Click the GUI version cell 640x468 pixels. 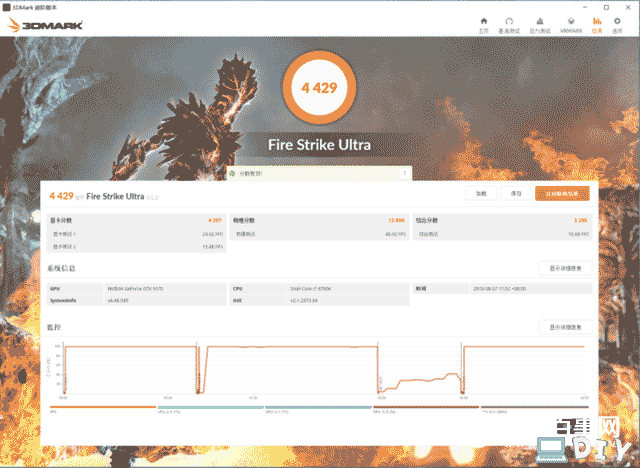coord(348,300)
